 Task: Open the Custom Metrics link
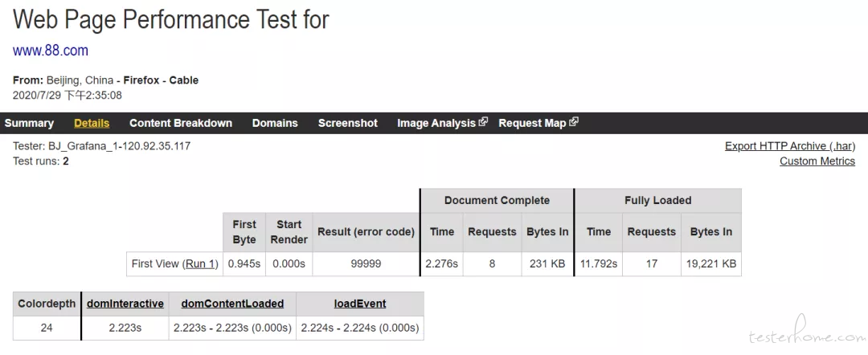click(817, 161)
